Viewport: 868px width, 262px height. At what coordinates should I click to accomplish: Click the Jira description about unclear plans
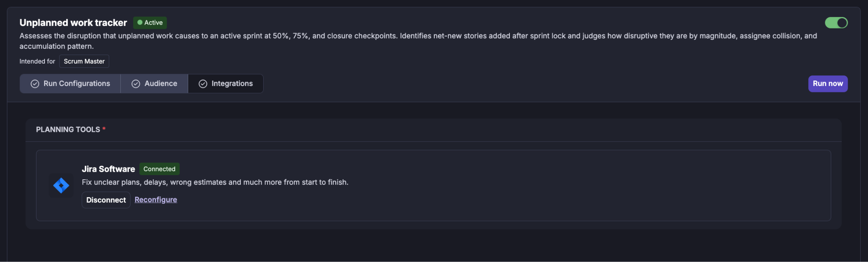[215, 182]
